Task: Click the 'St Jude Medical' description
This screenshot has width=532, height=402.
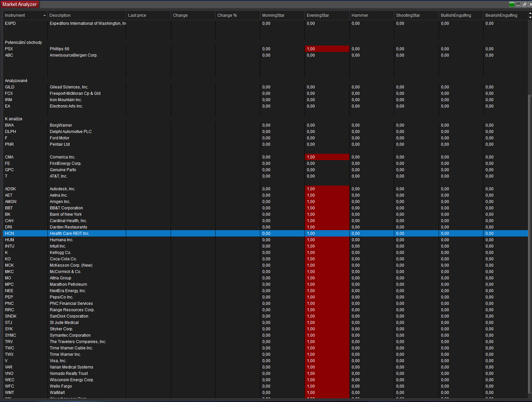Action: click(x=64, y=323)
